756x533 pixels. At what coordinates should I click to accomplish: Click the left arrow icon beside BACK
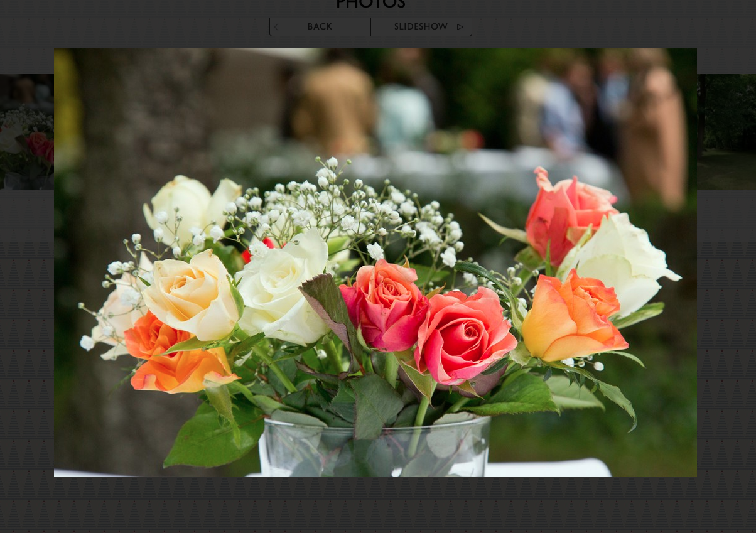(x=276, y=27)
